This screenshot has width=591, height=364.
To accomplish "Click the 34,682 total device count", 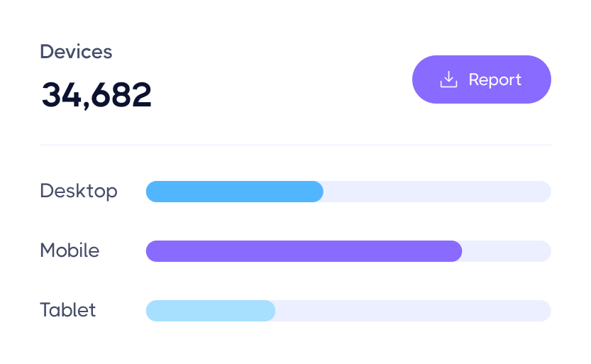I will [x=96, y=94].
